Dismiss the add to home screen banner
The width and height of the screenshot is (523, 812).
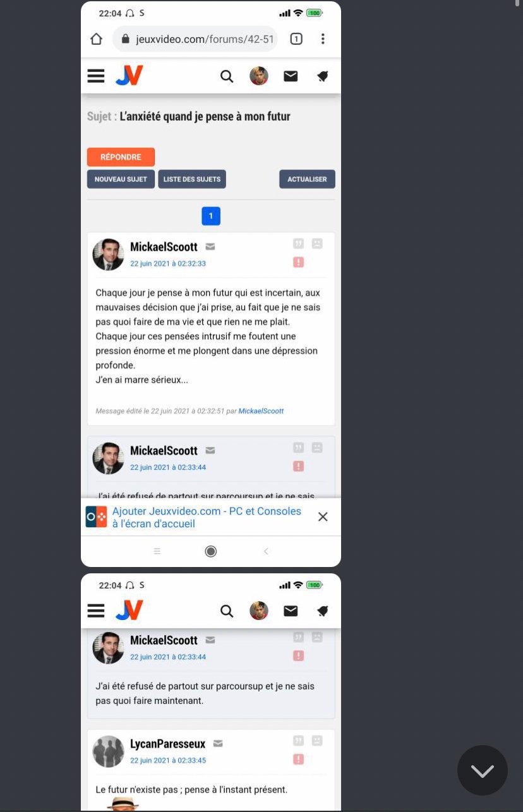pos(323,517)
